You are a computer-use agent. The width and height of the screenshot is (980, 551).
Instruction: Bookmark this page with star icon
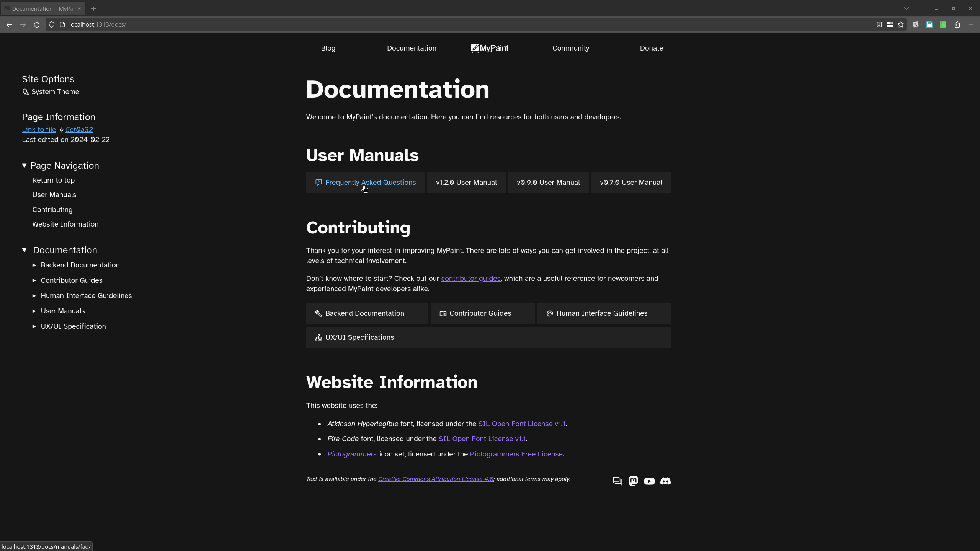(x=901, y=24)
